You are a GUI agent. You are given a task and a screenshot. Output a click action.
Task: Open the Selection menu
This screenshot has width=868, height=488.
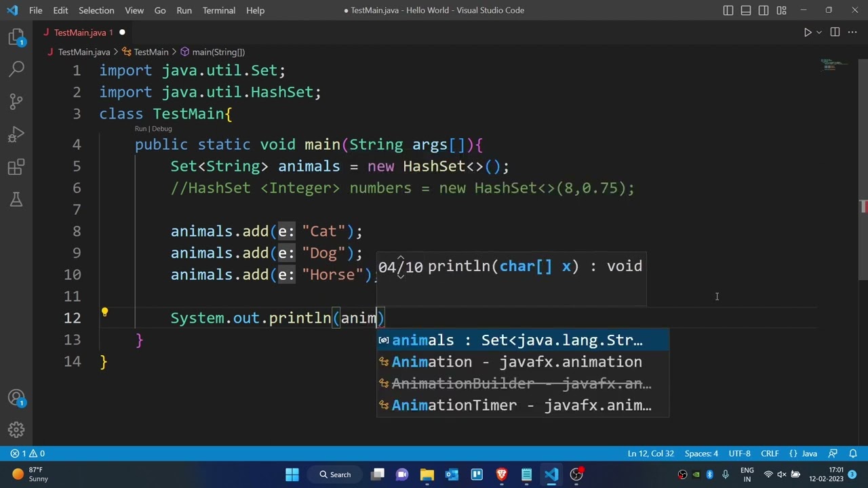pyautogui.click(x=96, y=10)
